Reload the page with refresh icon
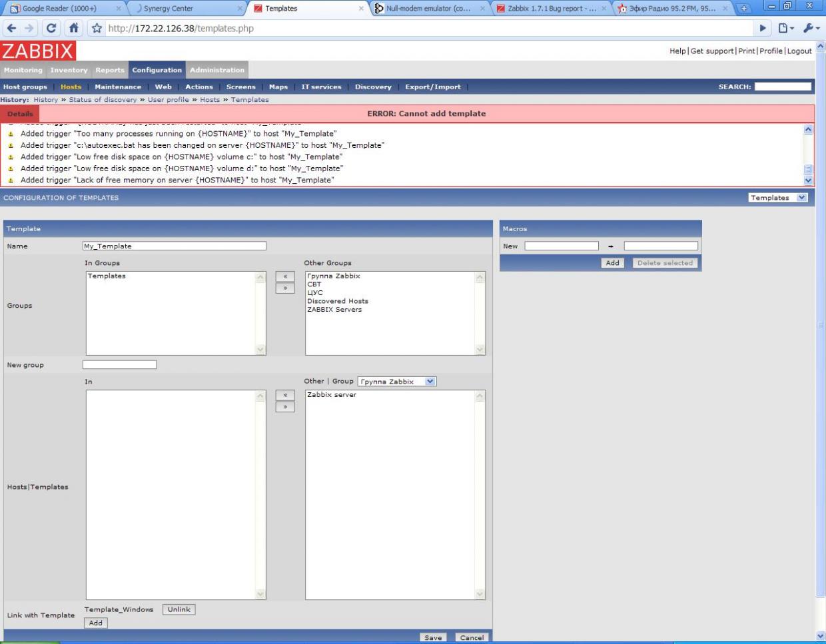This screenshot has width=826, height=644. [51, 29]
